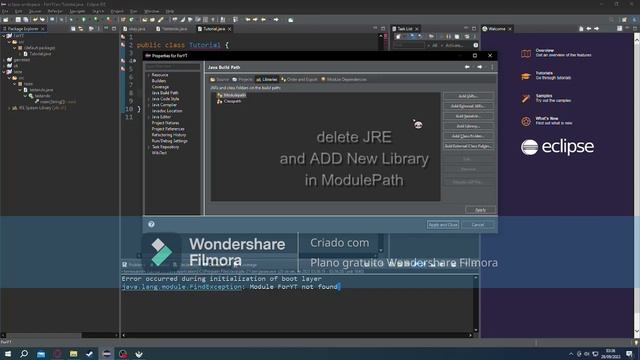Open the three-dot view menu in Properties dialog
The width and height of the screenshot is (640, 360).
(x=492, y=67)
